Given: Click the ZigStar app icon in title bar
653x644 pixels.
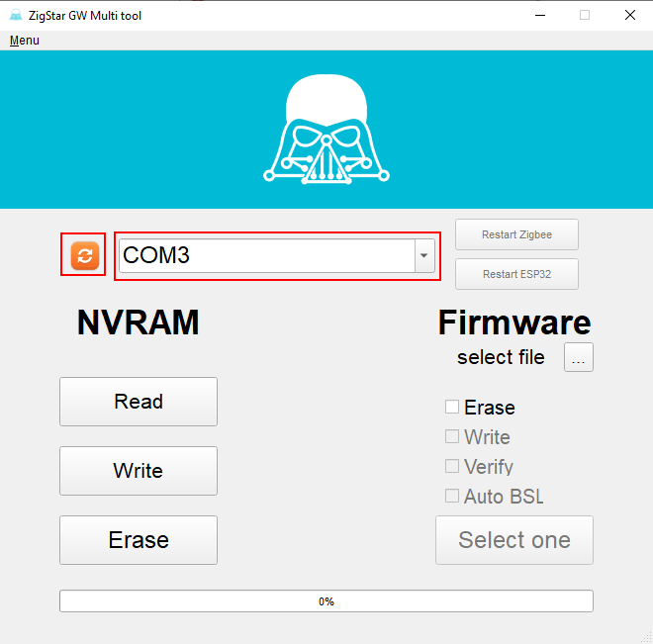Looking at the screenshot, I should coord(15,15).
